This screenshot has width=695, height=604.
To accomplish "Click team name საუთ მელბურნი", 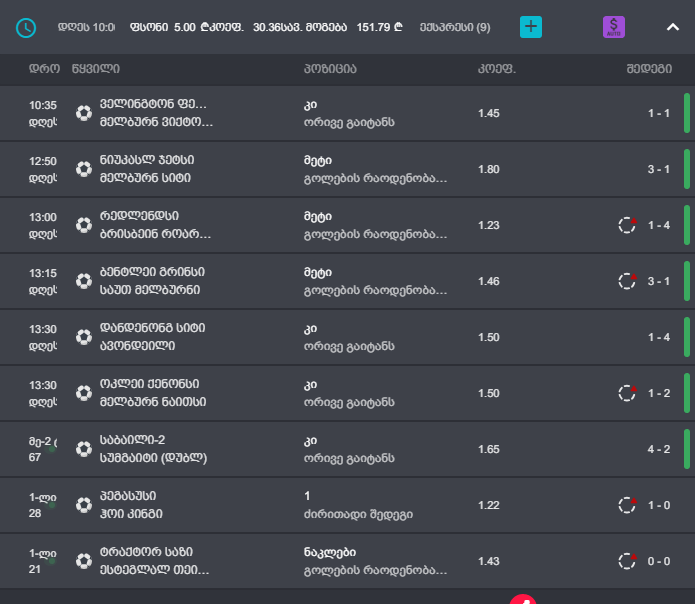I will click(150, 290).
